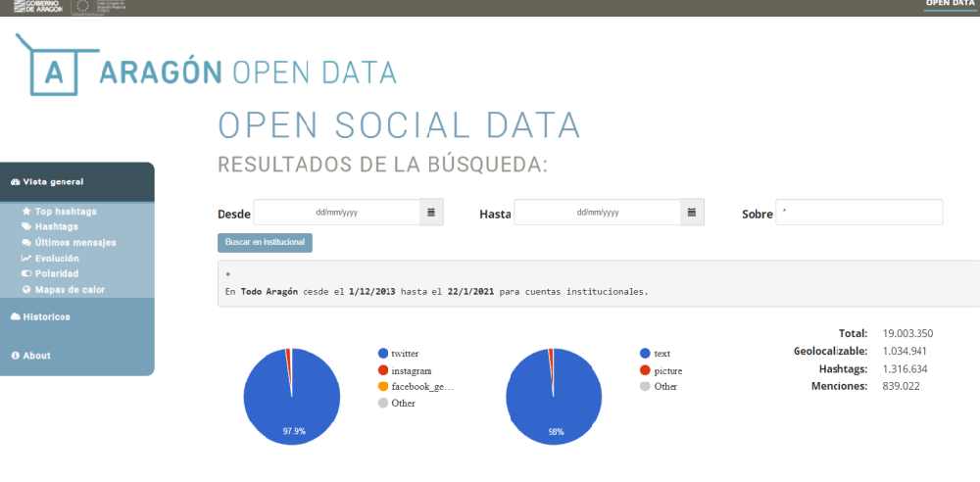Click the twitter legend label
The image size is (980, 482).
[x=405, y=354]
